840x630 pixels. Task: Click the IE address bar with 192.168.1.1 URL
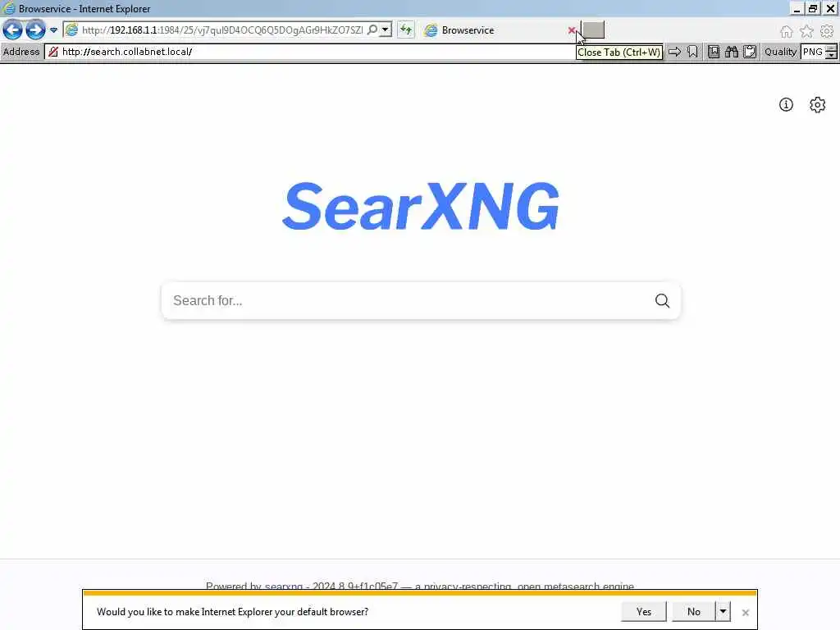coord(221,30)
